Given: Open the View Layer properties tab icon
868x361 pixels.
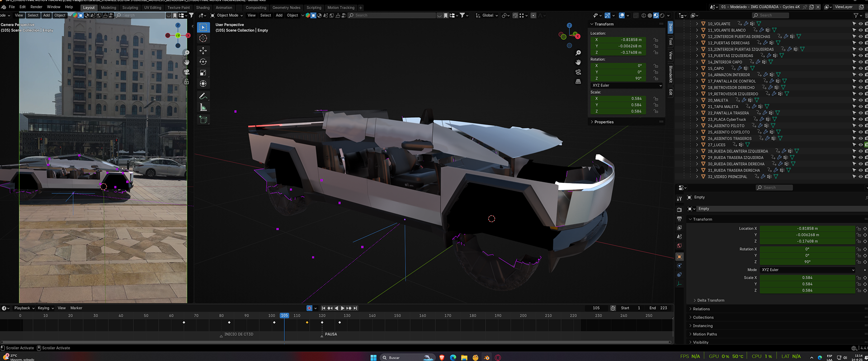Looking at the screenshot, I should 679,228.
